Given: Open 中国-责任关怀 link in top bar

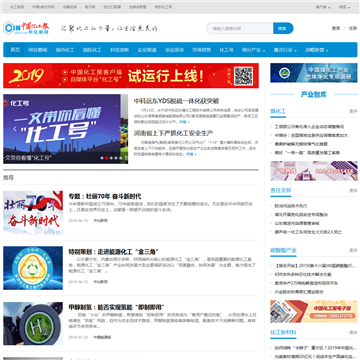Looking at the screenshot, I should pos(43,7).
